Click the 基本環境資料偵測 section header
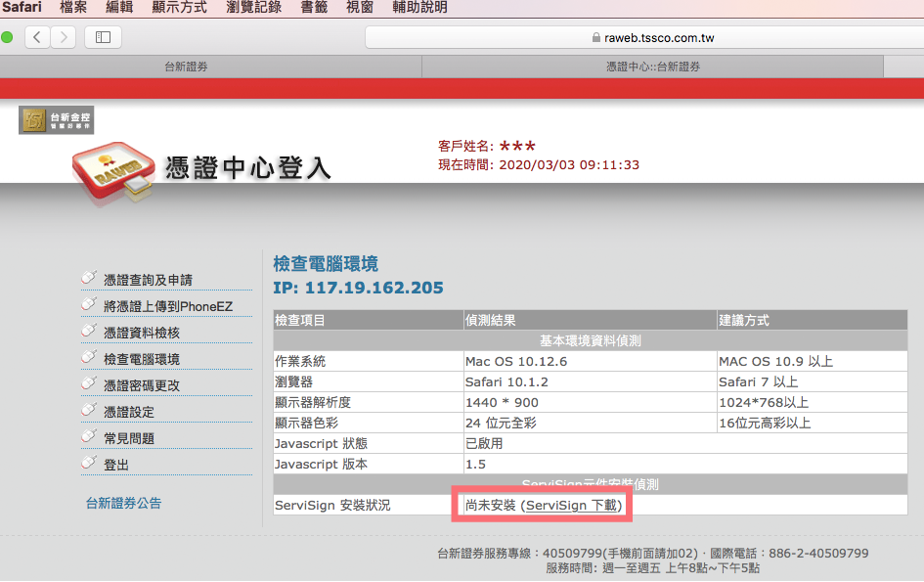Image resolution: width=924 pixels, height=582 pixels. click(x=591, y=340)
